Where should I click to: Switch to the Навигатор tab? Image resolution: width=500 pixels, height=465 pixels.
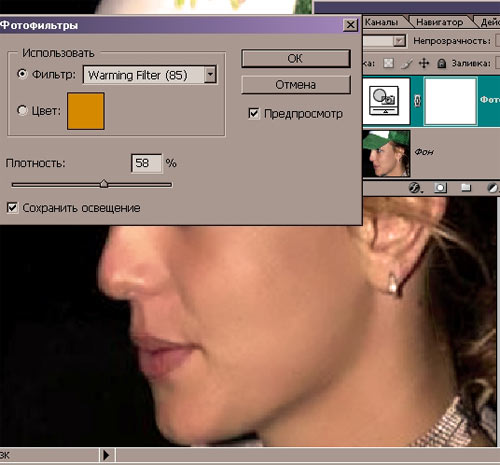(x=440, y=22)
